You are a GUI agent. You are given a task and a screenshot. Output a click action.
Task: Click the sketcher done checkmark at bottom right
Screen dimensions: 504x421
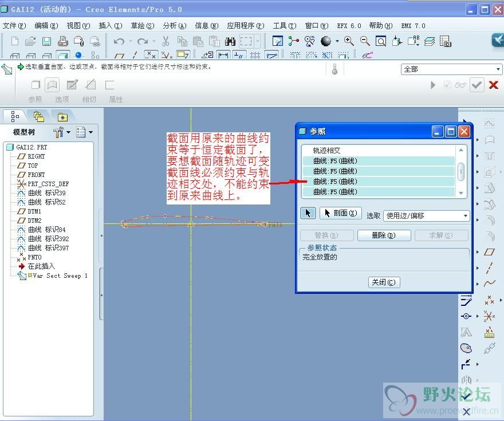pyautogui.click(x=466, y=396)
